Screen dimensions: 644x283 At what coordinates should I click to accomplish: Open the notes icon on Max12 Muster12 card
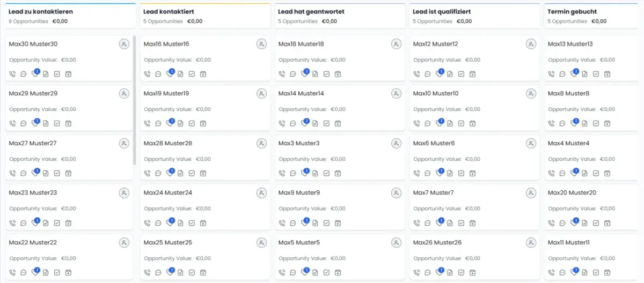pyautogui.click(x=450, y=74)
